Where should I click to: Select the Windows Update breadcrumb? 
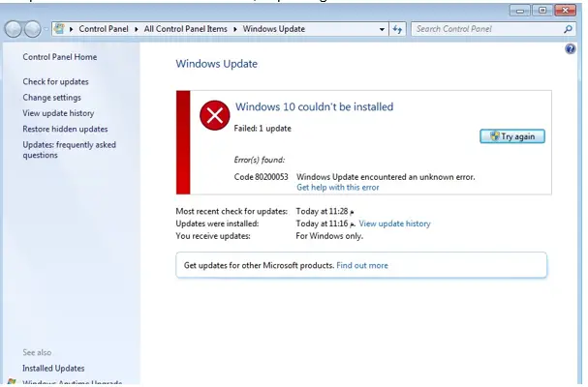274,29
